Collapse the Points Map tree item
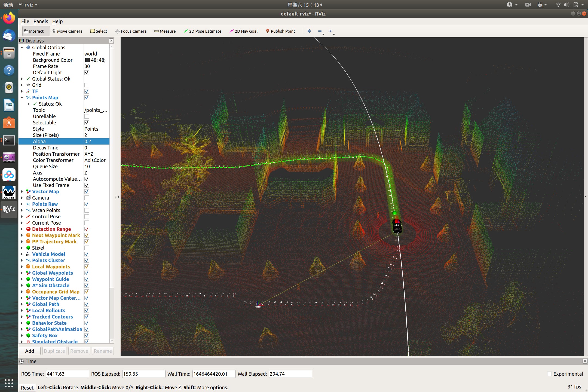588x392 pixels. pyautogui.click(x=22, y=98)
